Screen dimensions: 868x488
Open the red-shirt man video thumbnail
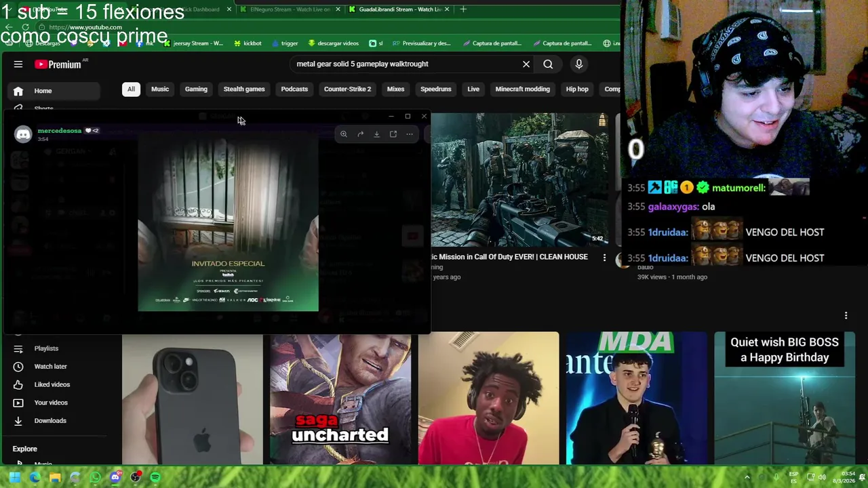pos(488,399)
